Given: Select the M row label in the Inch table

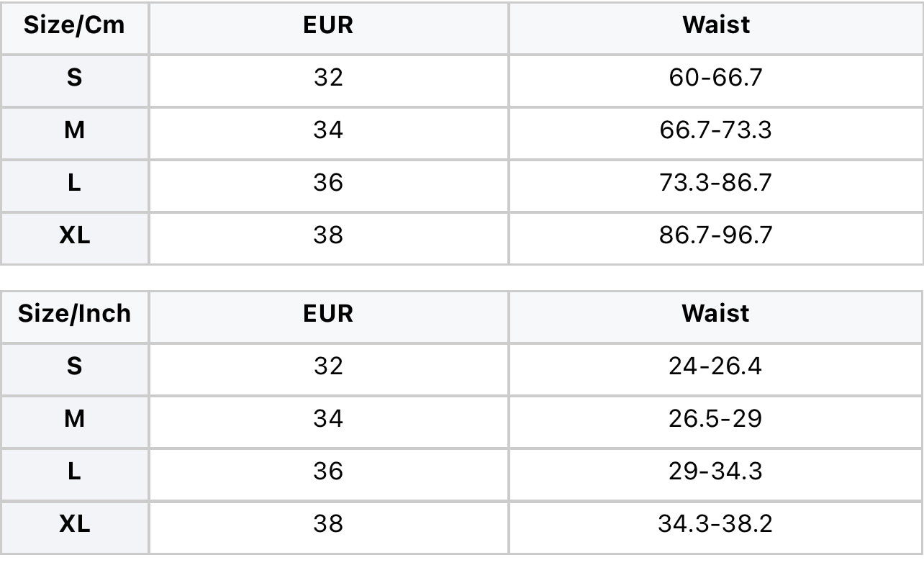Looking at the screenshot, I should 75,419.
